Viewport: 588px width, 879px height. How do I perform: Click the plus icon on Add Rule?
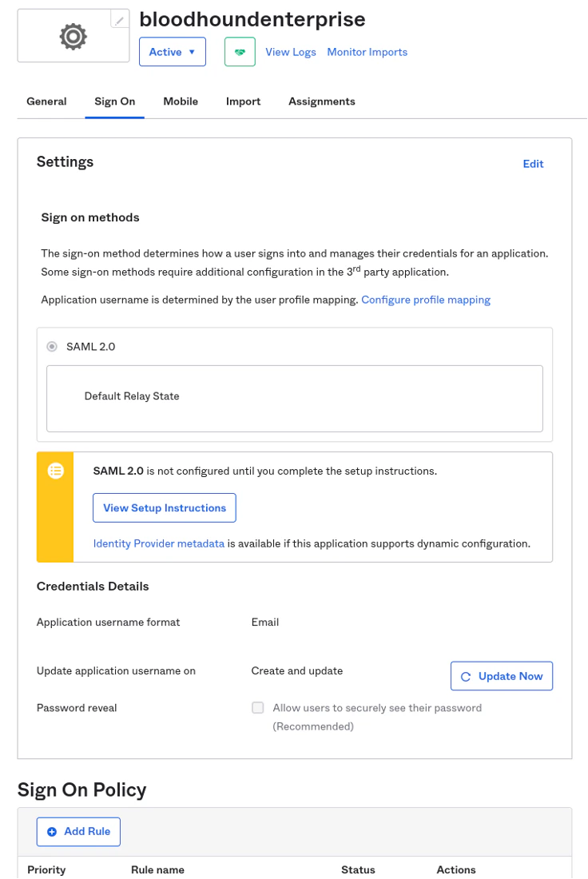point(52,832)
